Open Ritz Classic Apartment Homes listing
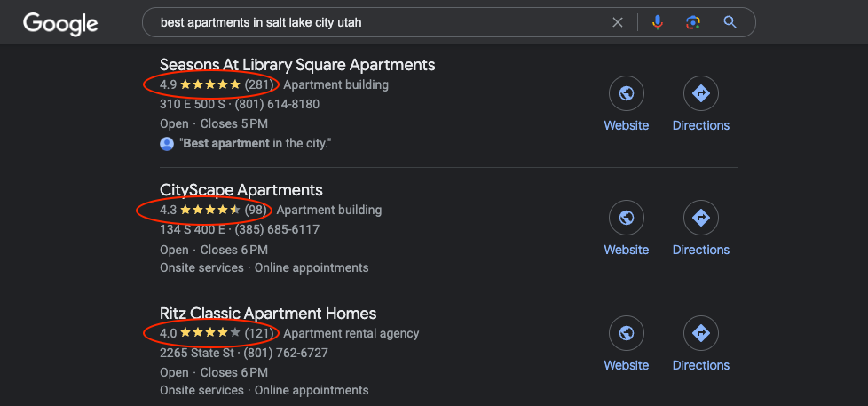This screenshot has width=868, height=406. 268,314
